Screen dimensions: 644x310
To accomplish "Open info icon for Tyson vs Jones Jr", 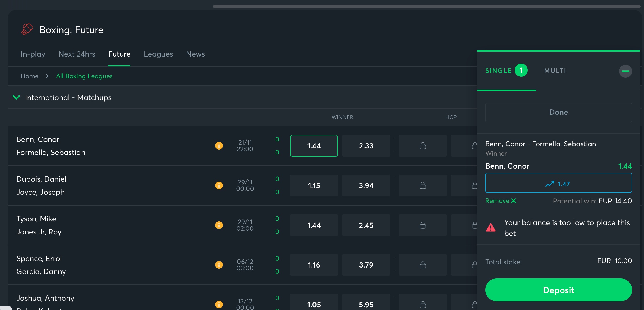I will click(x=219, y=225).
